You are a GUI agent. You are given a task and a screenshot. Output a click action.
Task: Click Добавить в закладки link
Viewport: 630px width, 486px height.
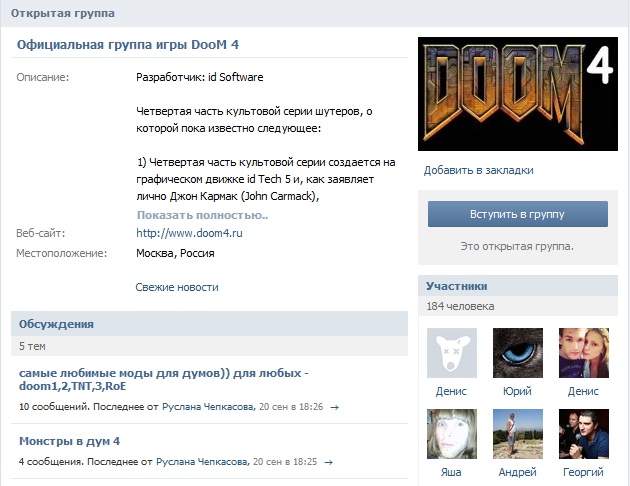[479, 170]
